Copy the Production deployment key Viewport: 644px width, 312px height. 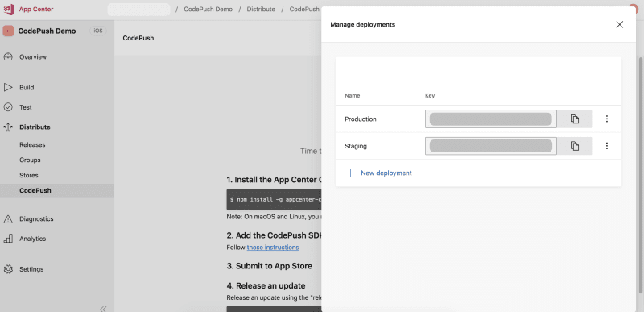(x=575, y=119)
